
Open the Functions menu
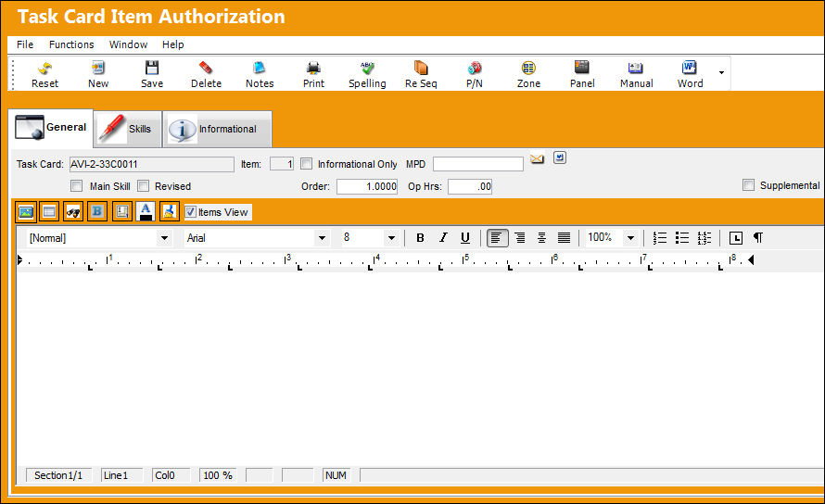(71, 44)
